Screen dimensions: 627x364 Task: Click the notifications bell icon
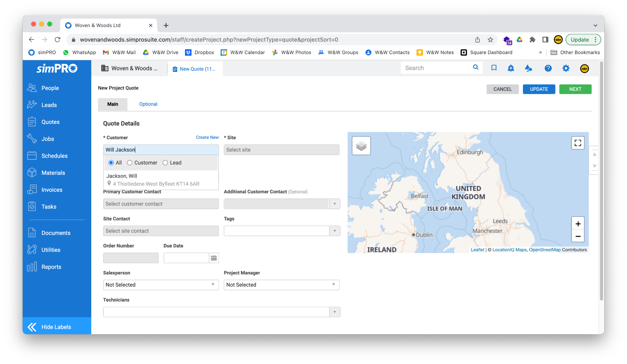point(511,68)
